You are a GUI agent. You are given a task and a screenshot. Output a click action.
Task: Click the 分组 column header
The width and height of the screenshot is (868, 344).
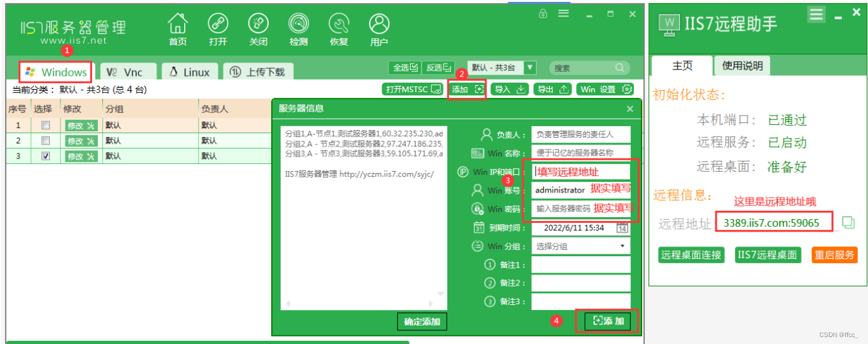pyautogui.click(x=150, y=109)
